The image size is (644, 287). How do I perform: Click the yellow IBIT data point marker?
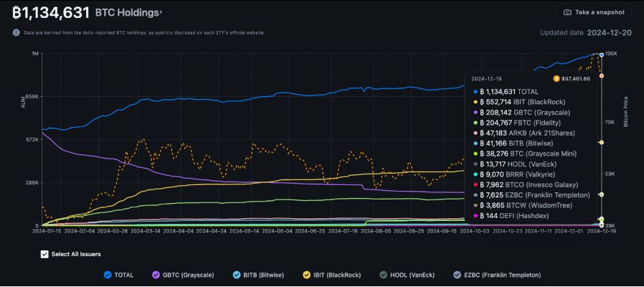pos(601,142)
